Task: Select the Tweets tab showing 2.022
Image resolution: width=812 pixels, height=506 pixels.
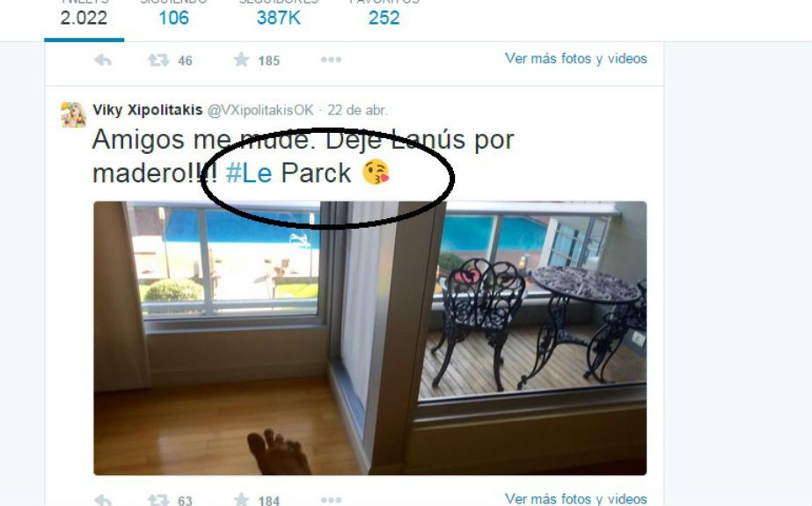Action: coord(84,18)
